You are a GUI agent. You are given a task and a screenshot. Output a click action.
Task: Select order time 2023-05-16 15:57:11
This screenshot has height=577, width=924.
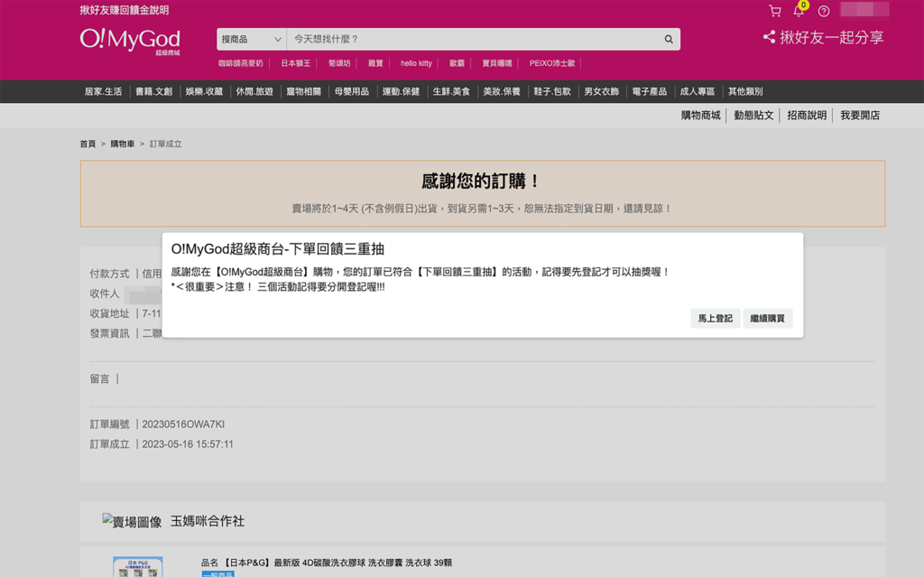click(x=188, y=444)
